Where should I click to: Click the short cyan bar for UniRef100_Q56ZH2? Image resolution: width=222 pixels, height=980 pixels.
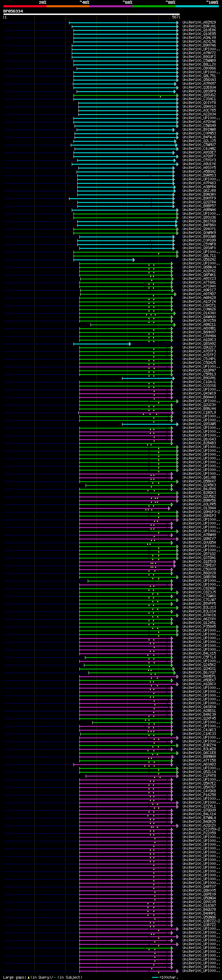(104, 259)
